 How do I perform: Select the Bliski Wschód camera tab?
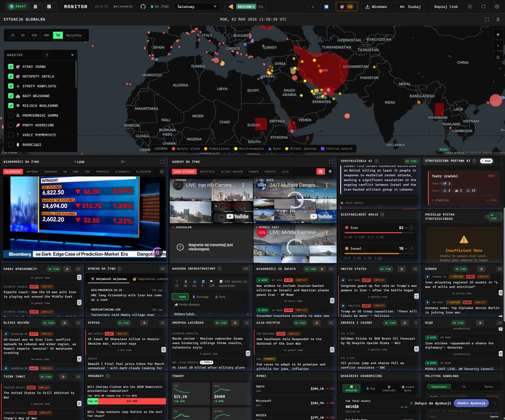[232, 171]
